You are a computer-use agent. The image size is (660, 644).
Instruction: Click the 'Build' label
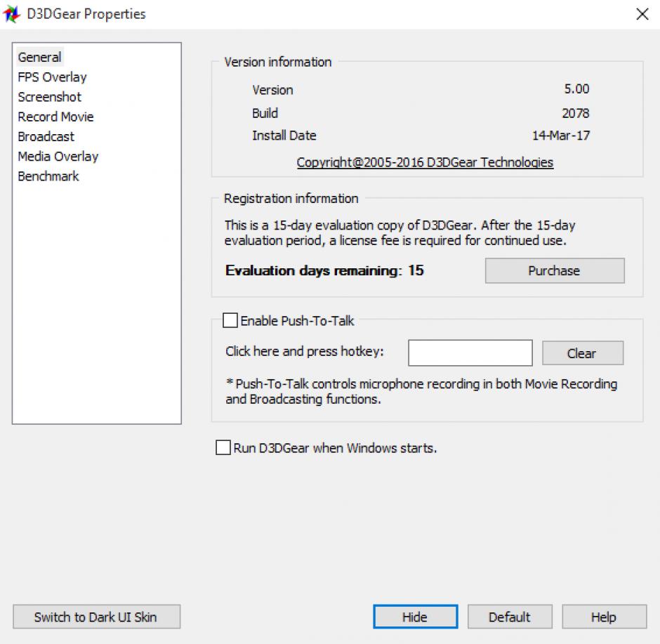[x=265, y=113]
